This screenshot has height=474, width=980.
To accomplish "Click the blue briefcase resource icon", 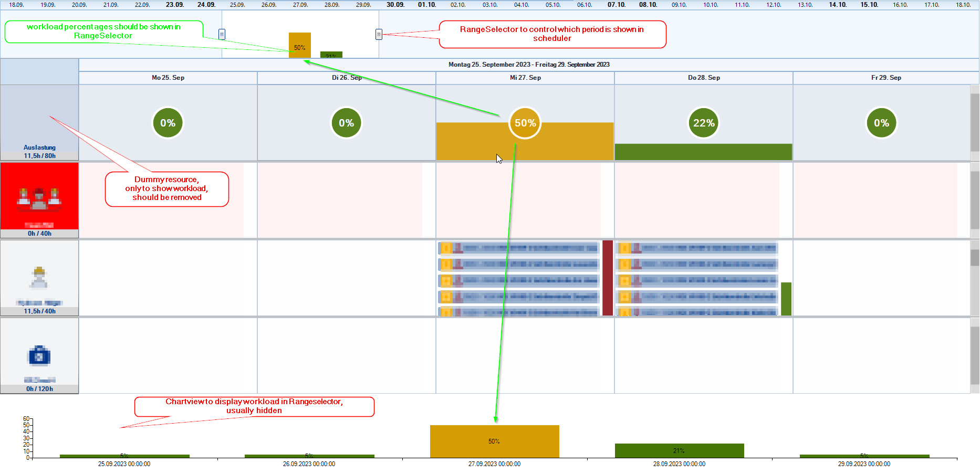I will pos(39,356).
